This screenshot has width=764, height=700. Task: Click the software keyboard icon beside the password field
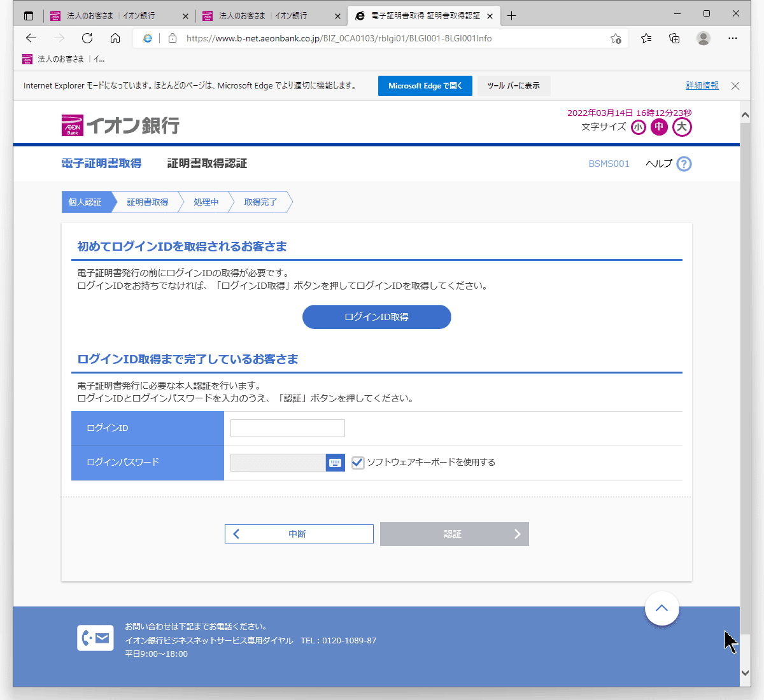335,463
